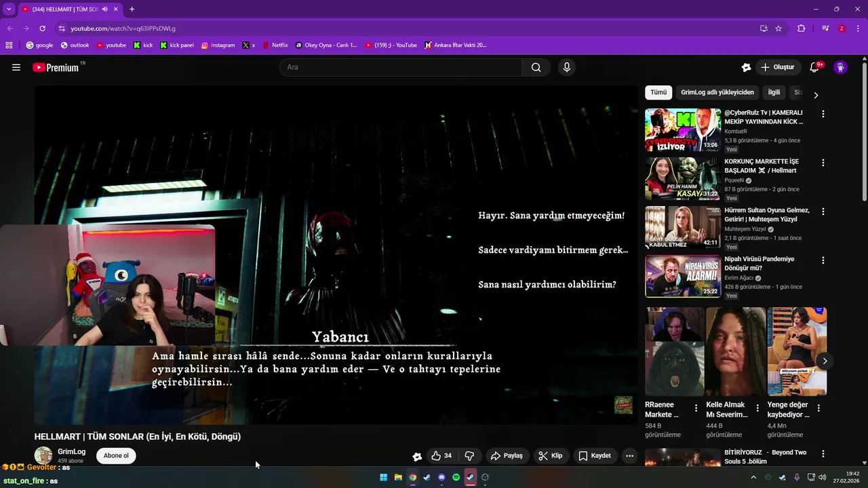Open options for Hürrem Sultan video

coord(823,211)
